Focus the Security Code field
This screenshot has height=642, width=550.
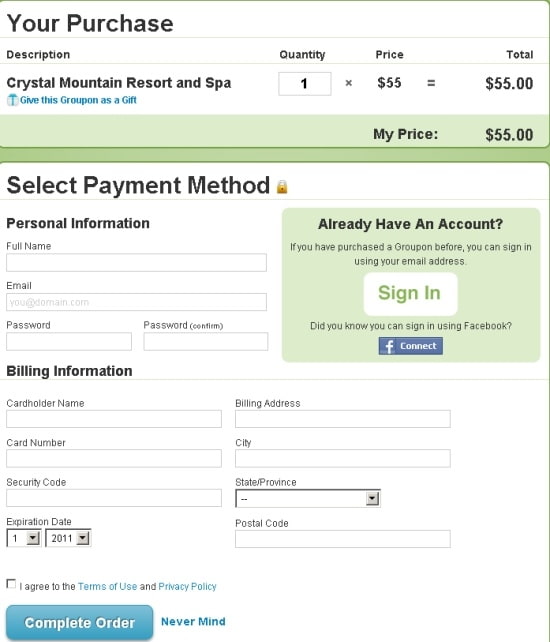(x=114, y=498)
